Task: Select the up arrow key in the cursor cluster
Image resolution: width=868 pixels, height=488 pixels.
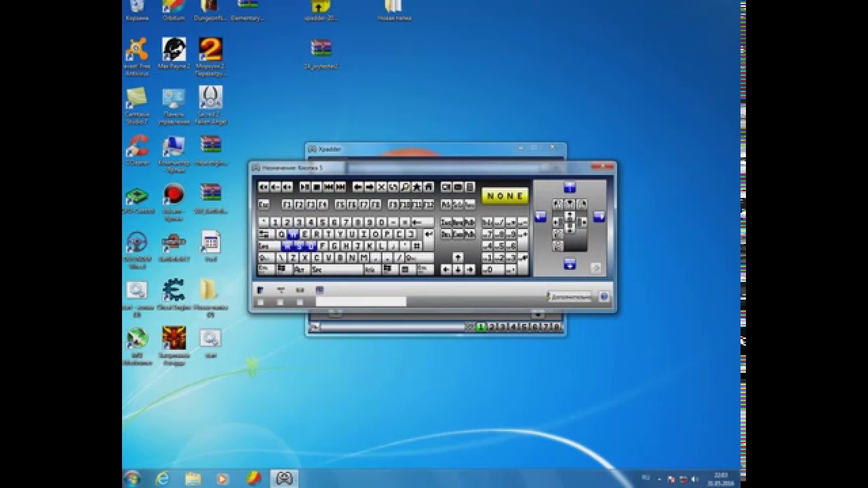Action: (458, 257)
